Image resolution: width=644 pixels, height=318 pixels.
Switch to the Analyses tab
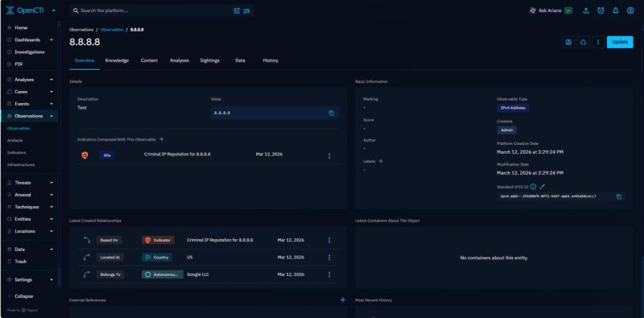180,60
